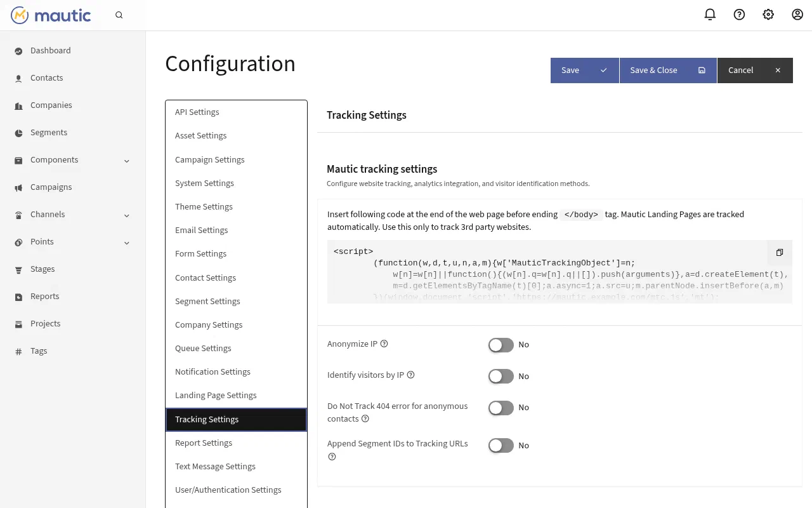Go to Report Settings tab

coord(236,443)
